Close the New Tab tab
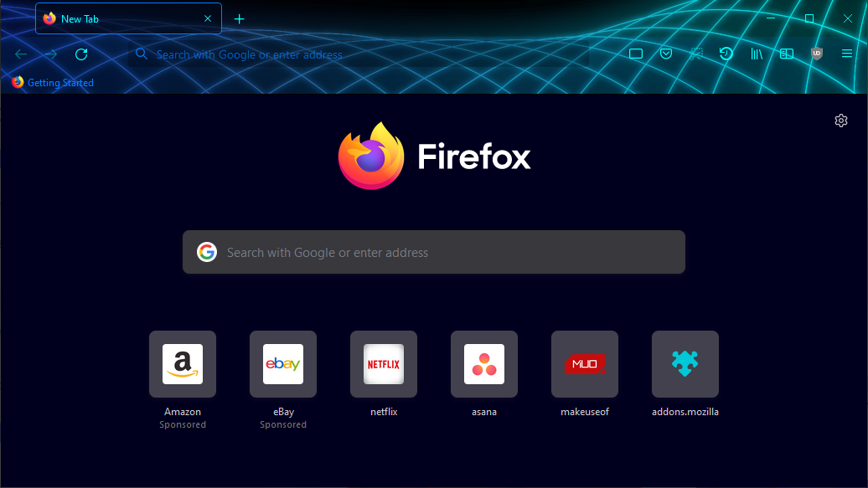The image size is (868, 488). point(208,18)
